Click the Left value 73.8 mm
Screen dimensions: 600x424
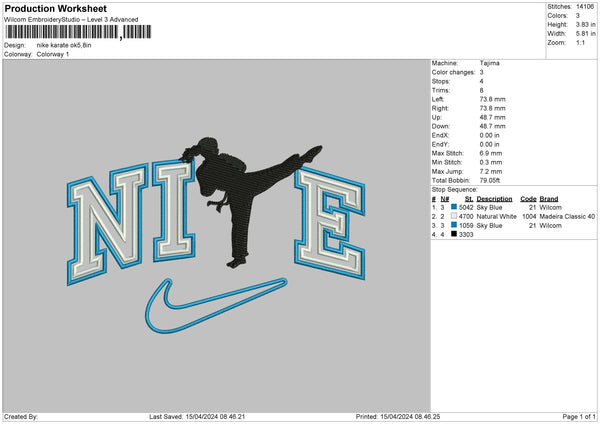point(492,99)
